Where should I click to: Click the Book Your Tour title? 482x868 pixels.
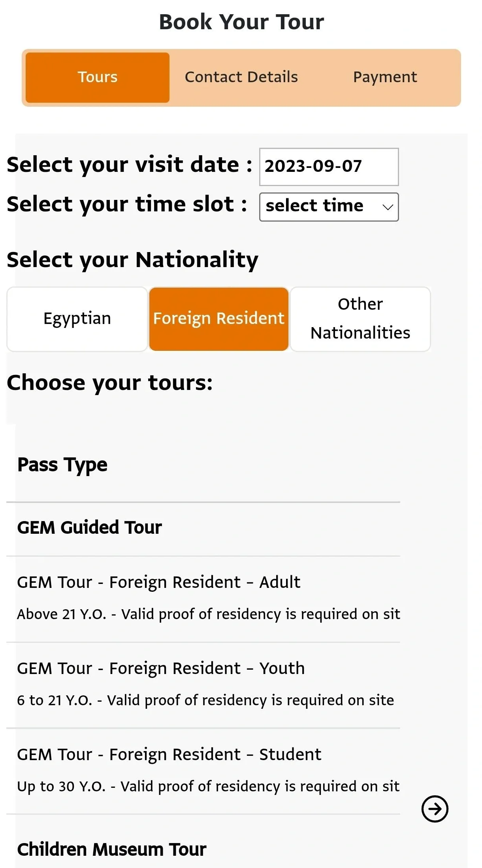pyautogui.click(x=241, y=22)
